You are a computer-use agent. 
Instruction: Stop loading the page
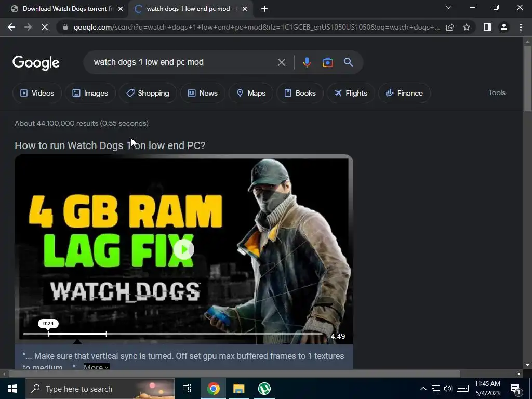pos(45,27)
